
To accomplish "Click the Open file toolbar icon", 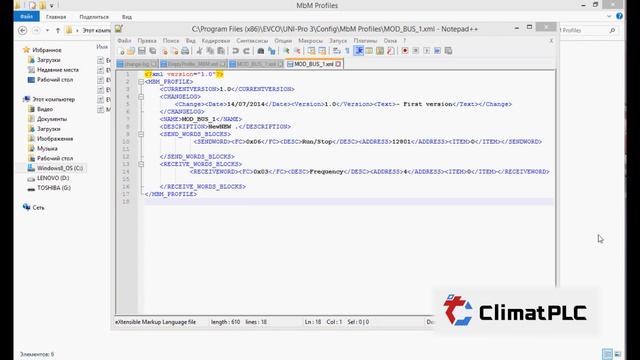I will (x=131, y=51).
